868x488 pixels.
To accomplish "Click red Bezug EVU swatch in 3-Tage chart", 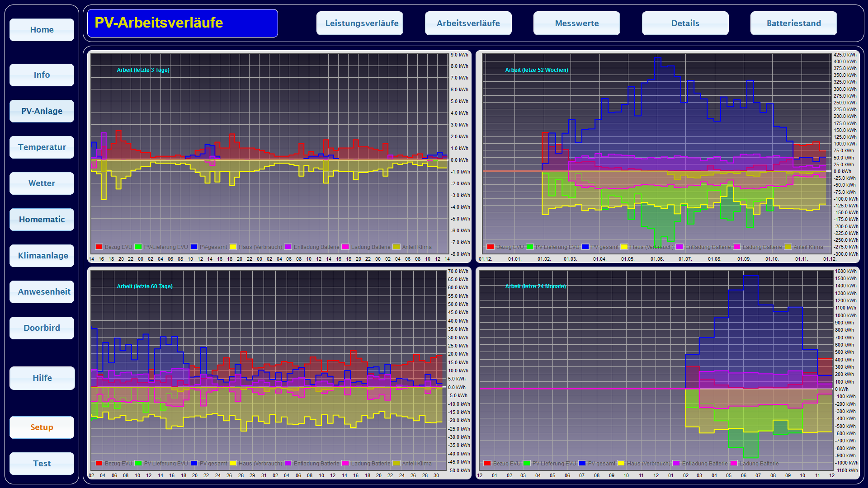I will [x=99, y=247].
